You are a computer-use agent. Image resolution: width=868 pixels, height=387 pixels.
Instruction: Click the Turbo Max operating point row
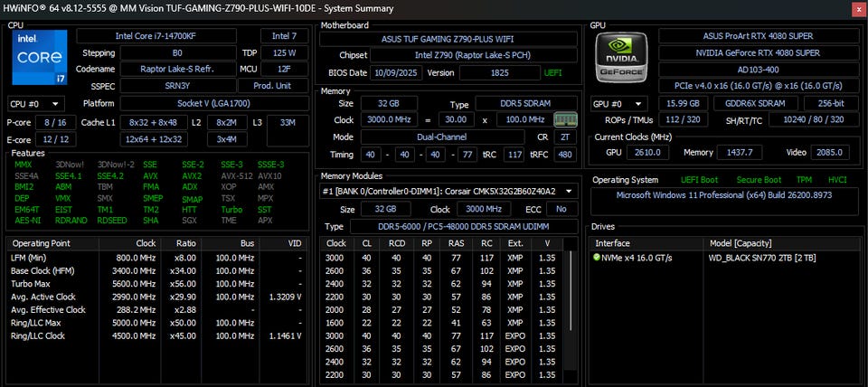pyautogui.click(x=157, y=284)
